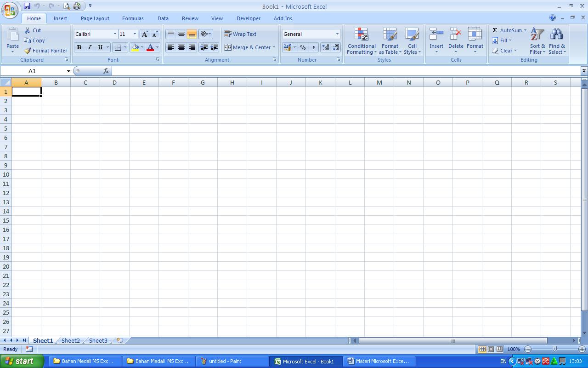
Task: Open the font size dropdown
Action: point(135,34)
